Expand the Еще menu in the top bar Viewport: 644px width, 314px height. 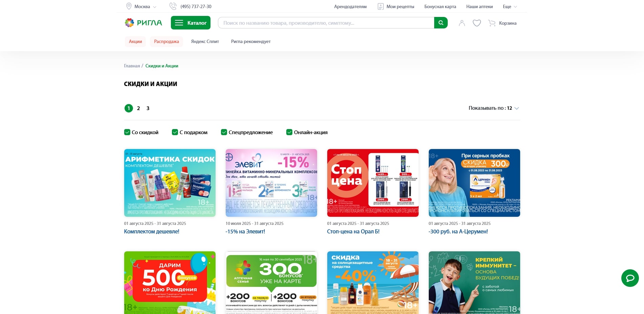coord(510,6)
